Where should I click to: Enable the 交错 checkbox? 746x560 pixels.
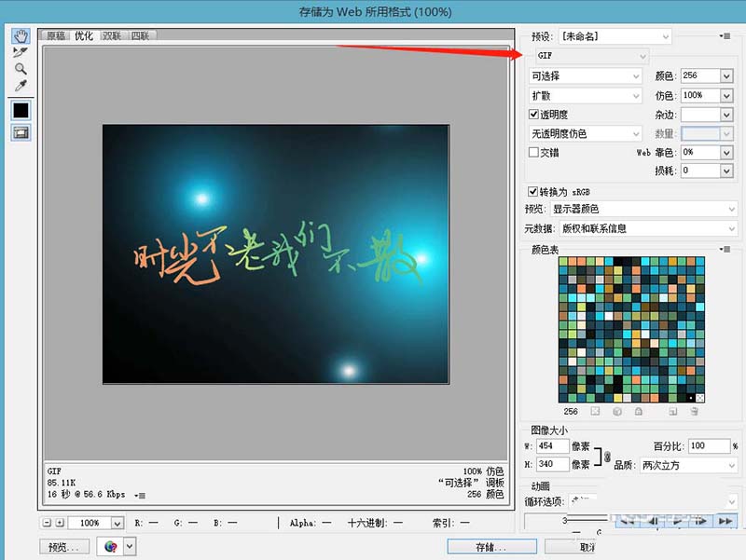[533, 152]
